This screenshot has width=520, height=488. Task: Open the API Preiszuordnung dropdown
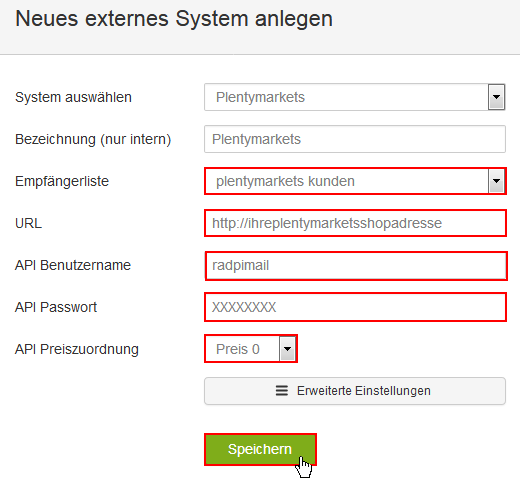point(251,349)
